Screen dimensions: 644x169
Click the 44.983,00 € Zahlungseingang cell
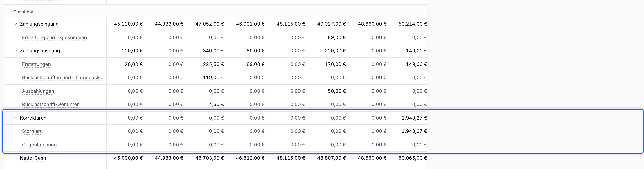[x=169, y=24]
